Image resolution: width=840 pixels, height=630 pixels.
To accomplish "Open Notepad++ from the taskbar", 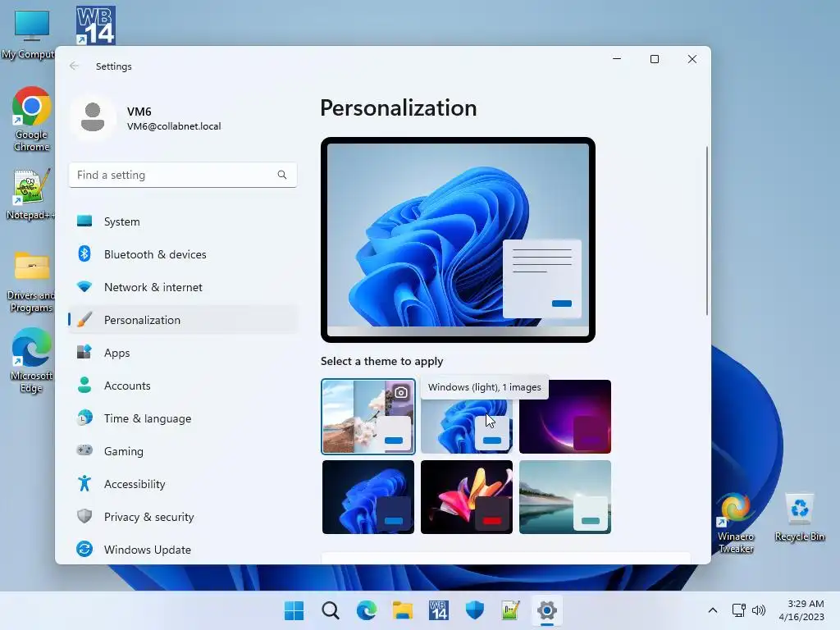I will point(510,610).
